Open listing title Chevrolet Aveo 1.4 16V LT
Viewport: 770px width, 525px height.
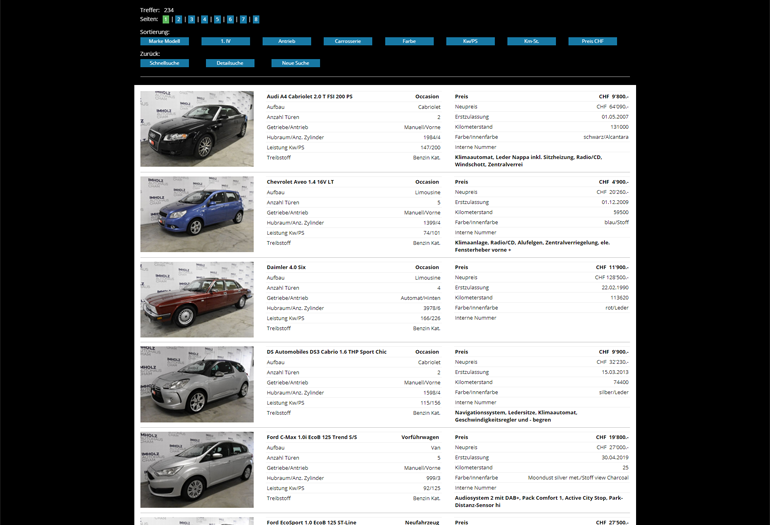tap(300, 182)
